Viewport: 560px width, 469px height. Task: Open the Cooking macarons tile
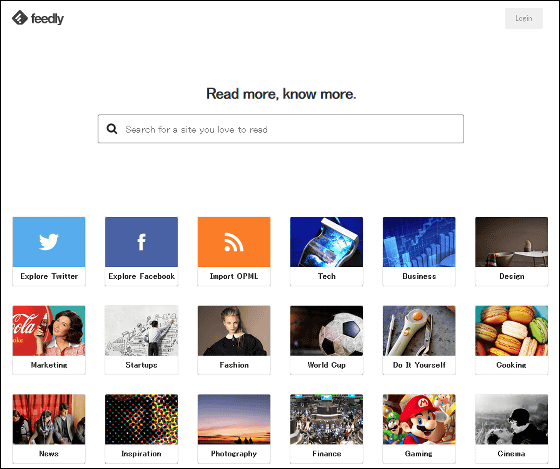point(511,340)
